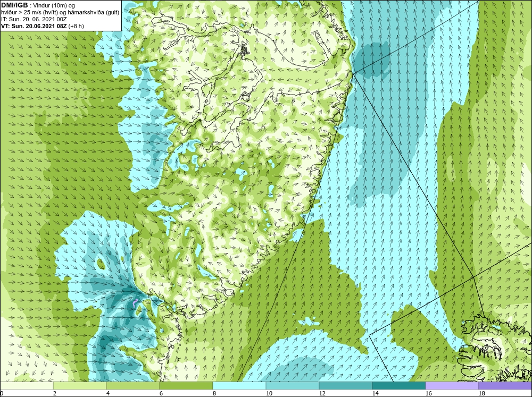
Task: Click the scale label '16'
Action: [x=428, y=393]
